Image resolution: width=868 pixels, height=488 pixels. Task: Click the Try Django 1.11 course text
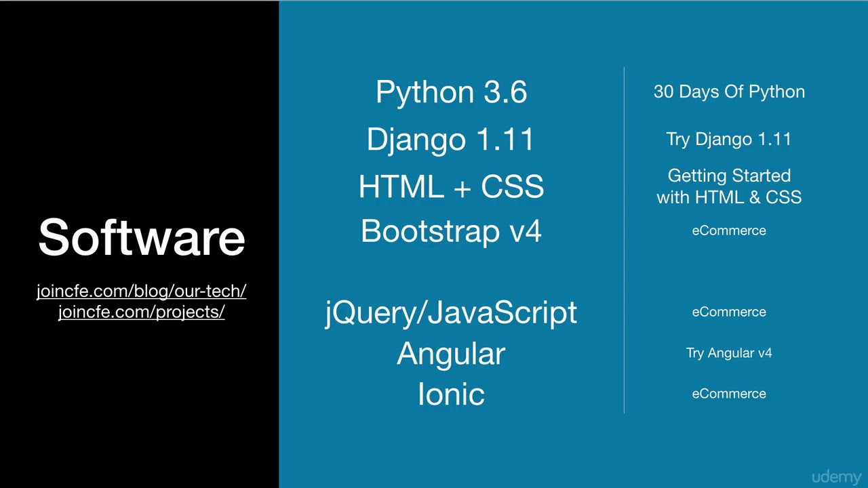point(729,139)
